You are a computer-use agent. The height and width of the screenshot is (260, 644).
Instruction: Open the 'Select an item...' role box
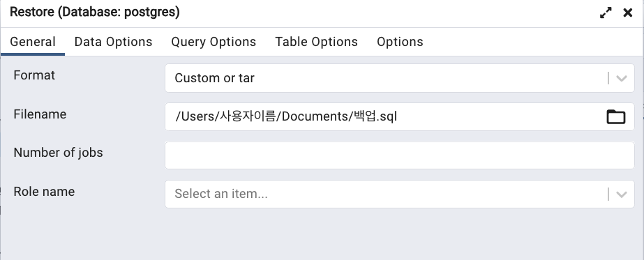click(x=400, y=194)
